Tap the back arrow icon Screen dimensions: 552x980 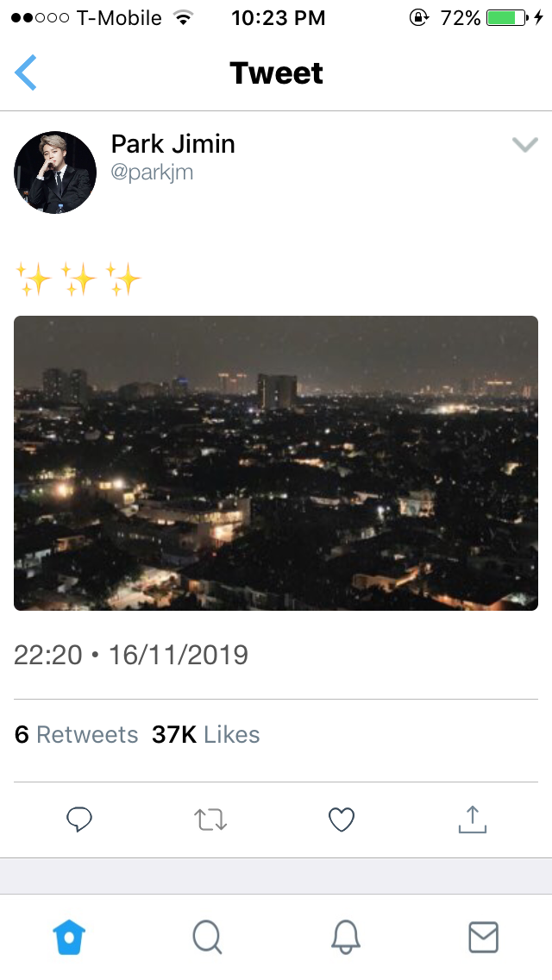point(26,72)
